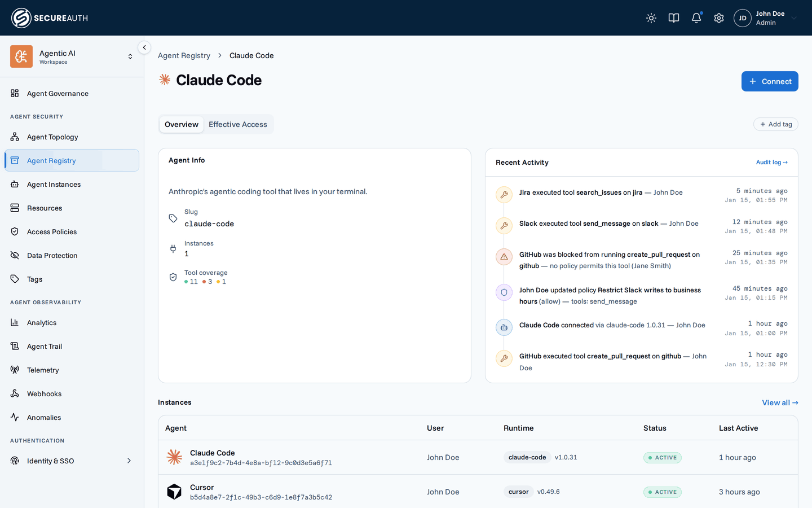The width and height of the screenshot is (812, 508).
Task: Click the Cursor cube icon in instances table
Action: pyautogui.click(x=174, y=492)
